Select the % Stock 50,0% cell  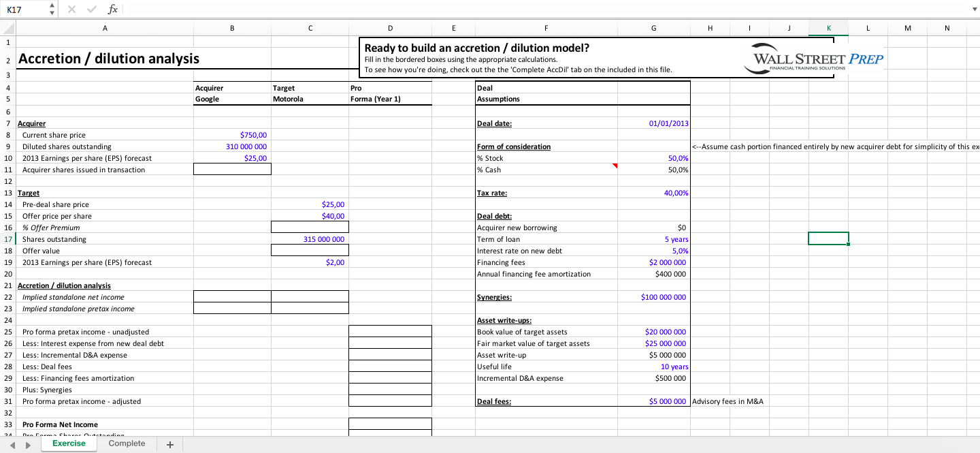(653, 158)
